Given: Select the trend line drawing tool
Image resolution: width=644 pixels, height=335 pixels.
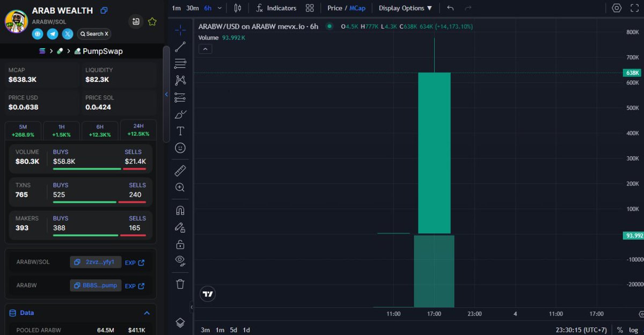Looking at the screenshot, I should [180, 47].
